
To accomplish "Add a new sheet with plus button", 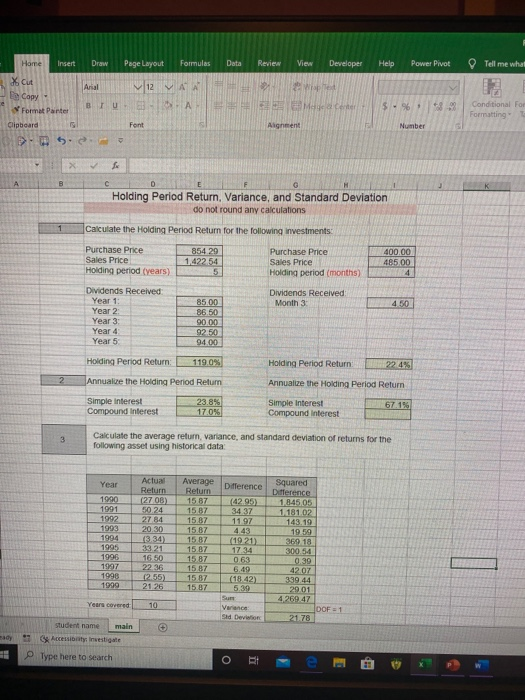I will 163,627.
